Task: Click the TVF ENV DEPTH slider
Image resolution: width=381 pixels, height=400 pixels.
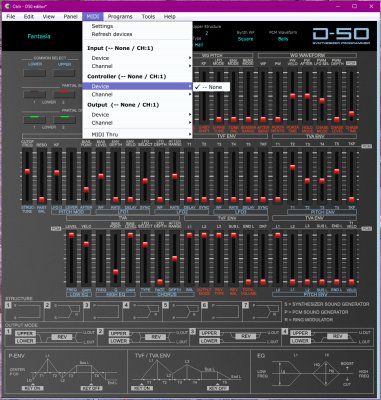Action: click(x=116, y=200)
